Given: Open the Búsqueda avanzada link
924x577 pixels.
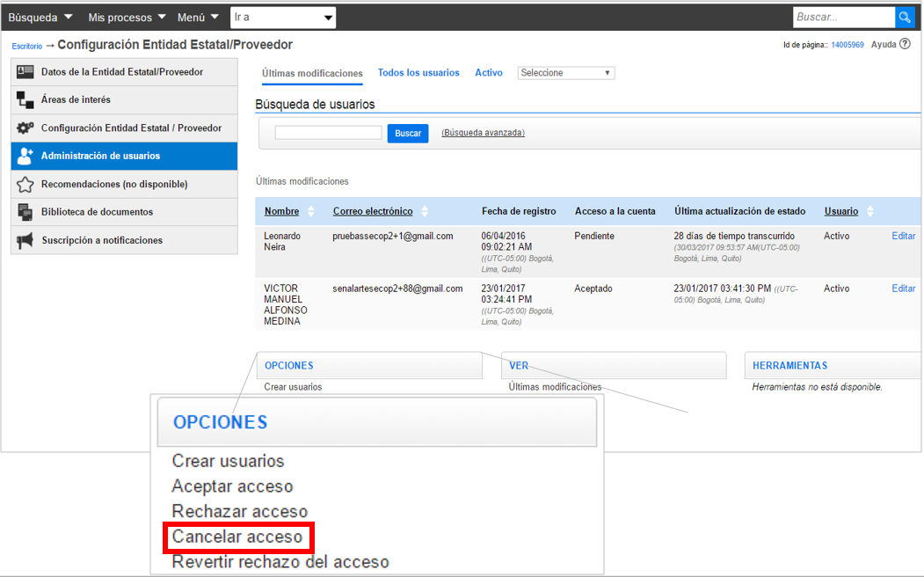Looking at the screenshot, I should 483,133.
